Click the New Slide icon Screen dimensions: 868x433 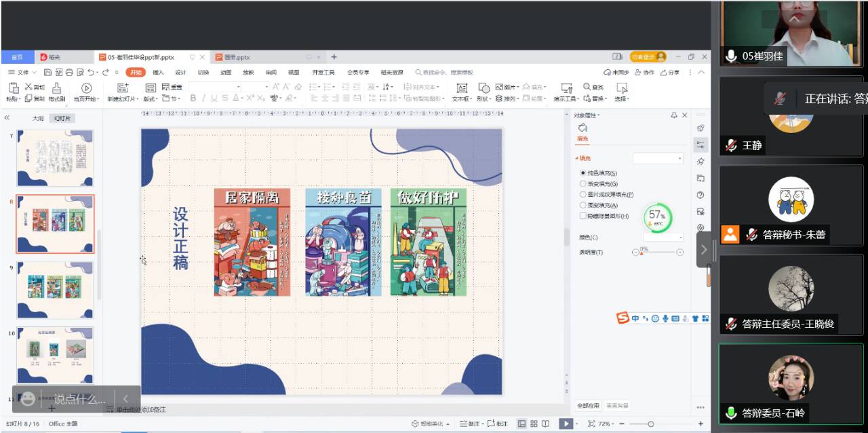point(123,88)
